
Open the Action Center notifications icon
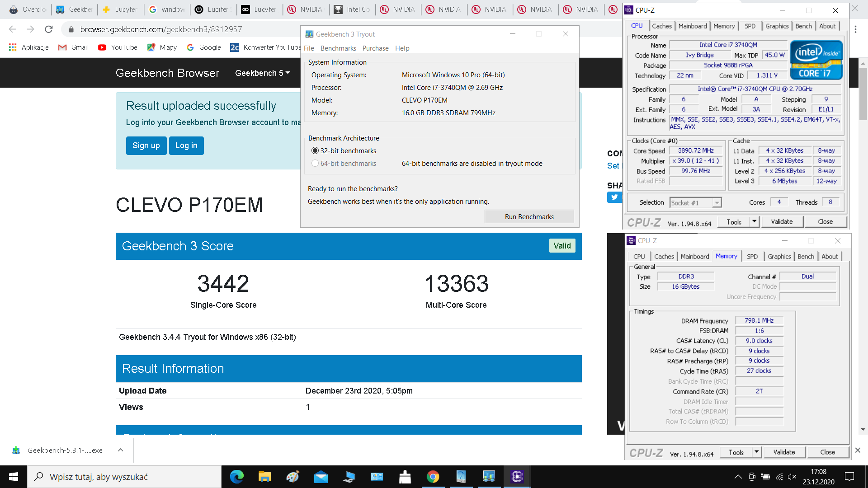coord(849,477)
